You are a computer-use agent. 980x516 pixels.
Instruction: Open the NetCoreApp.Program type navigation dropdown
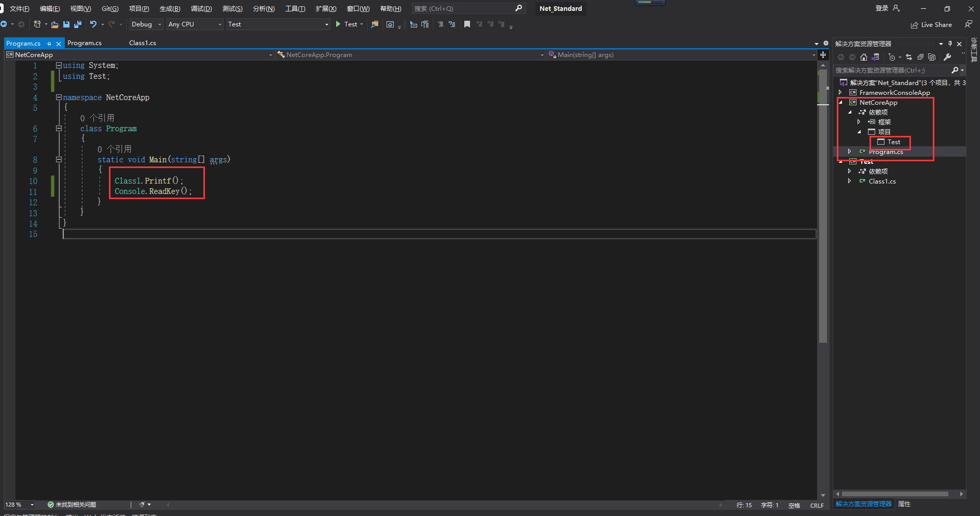click(410, 54)
